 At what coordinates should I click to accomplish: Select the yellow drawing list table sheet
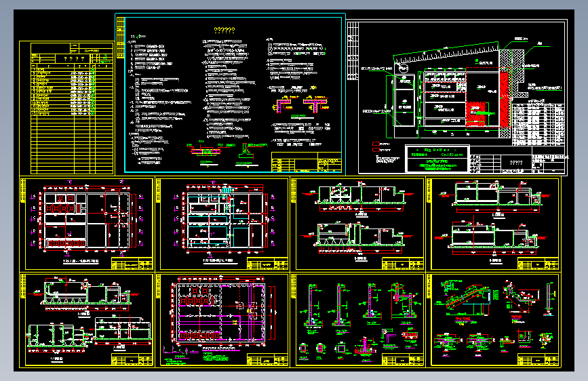(x=66, y=108)
